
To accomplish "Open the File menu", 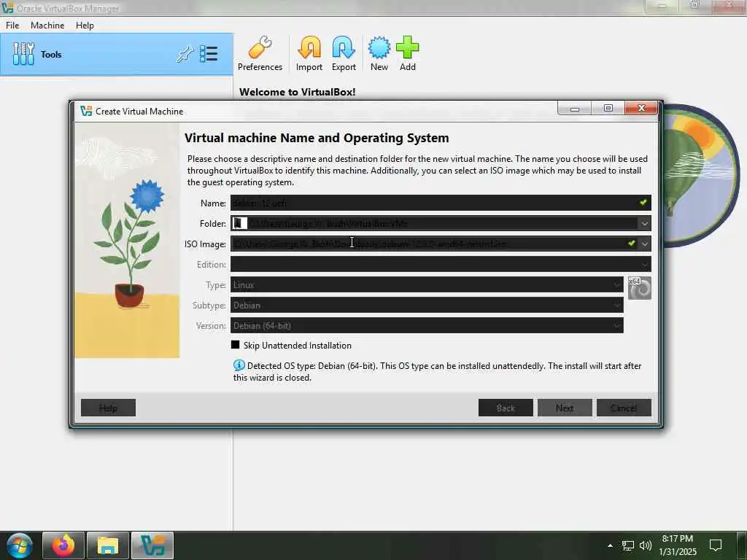I will click(x=12, y=26).
